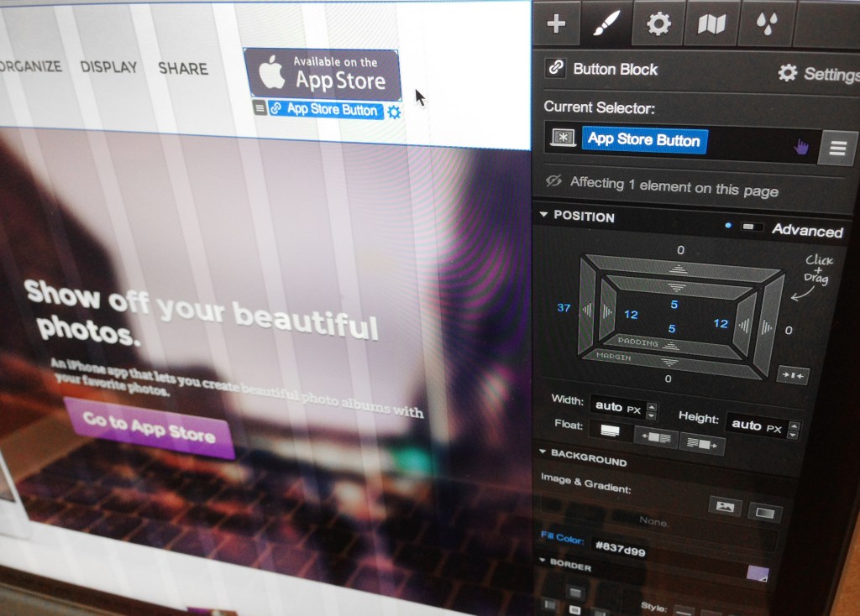Image resolution: width=860 pixels, height=616 pixels.
Task: Click the blue App Store Button label
Action: [x=326, y=109]
